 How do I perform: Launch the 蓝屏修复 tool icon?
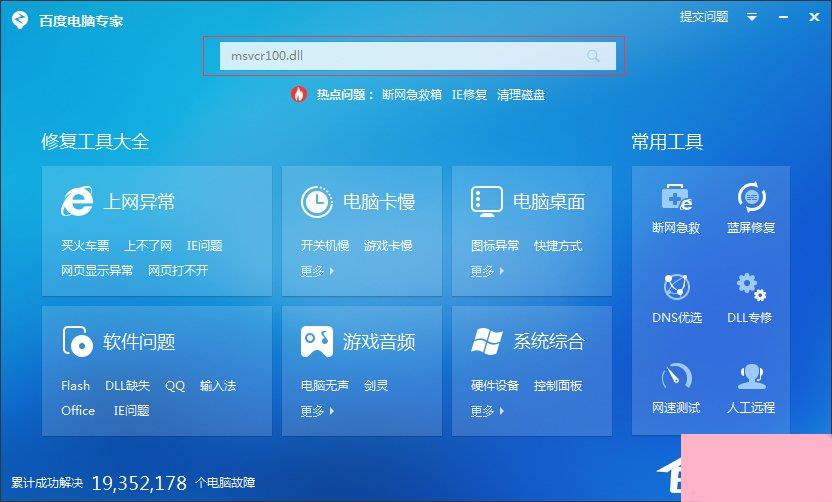[x=752, y=197]
